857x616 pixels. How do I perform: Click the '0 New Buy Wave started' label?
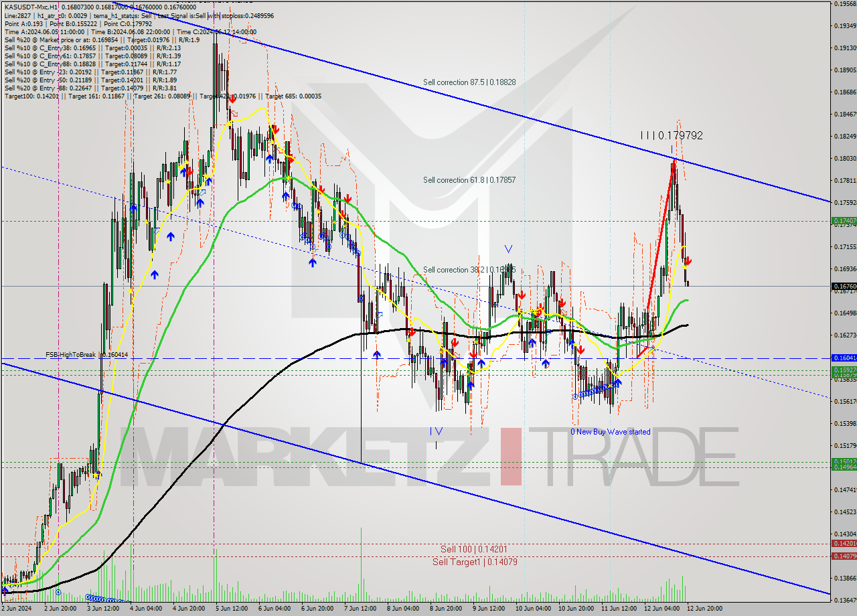pos(610,432)
